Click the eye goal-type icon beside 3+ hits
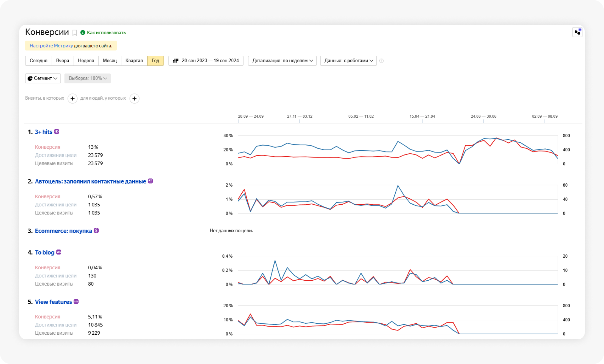Screen dimensions: 604x364 click(57, 132)
